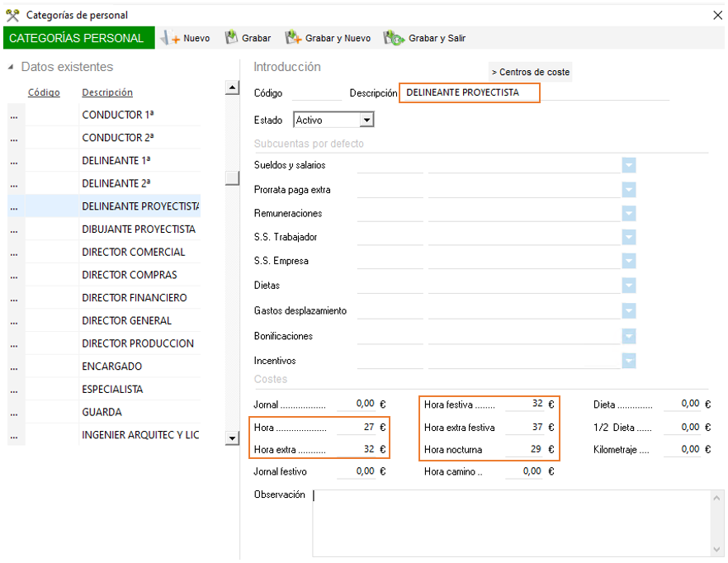The width and height of the screenshot is (728, 563).
Task: Click the Nuevo icon in toolbar
Action: coord(170,38)
